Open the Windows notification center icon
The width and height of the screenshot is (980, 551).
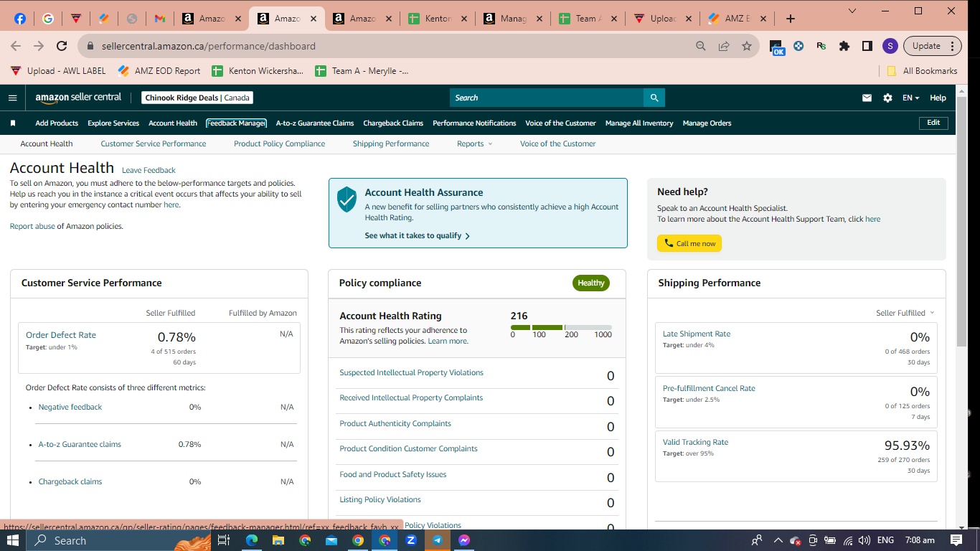coord(956,540)
